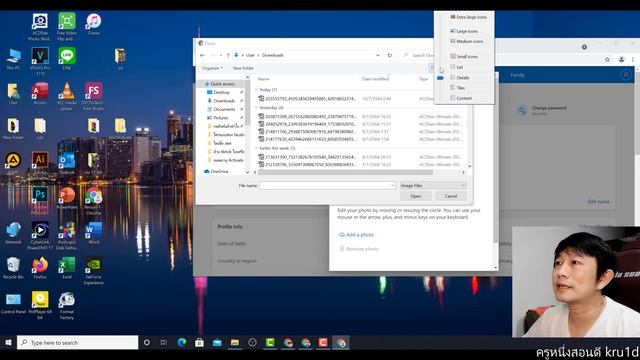The width and height of the screenshot is (640, 360).
Task: Select file starting with 214811766
Action: (307, 132)
